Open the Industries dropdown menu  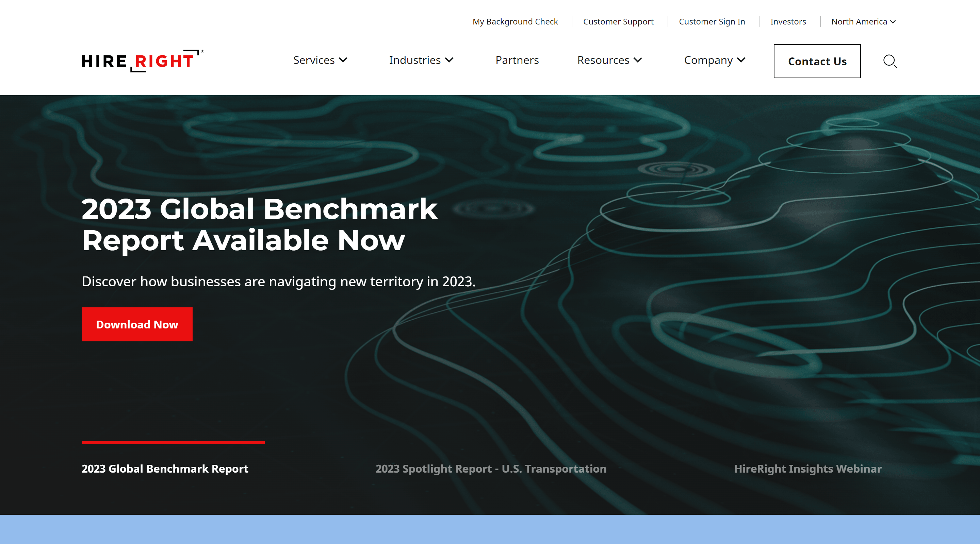(x=421, y=60)
